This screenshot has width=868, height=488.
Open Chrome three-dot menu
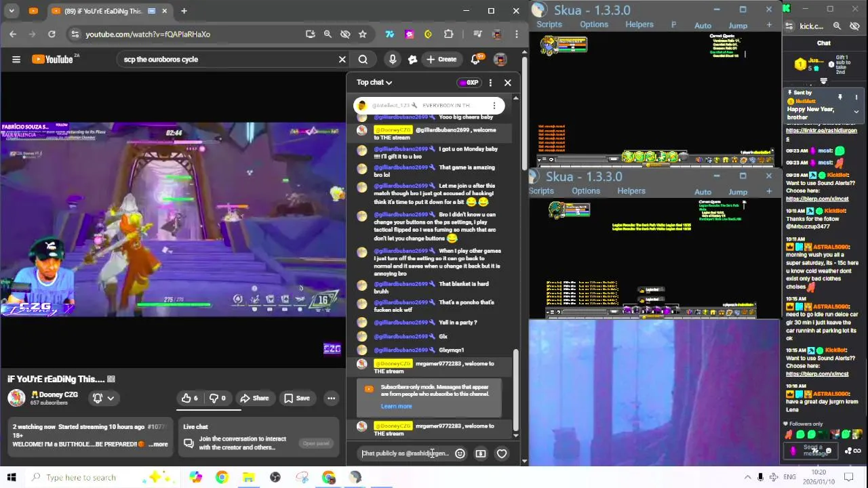(x=516, y=34)
